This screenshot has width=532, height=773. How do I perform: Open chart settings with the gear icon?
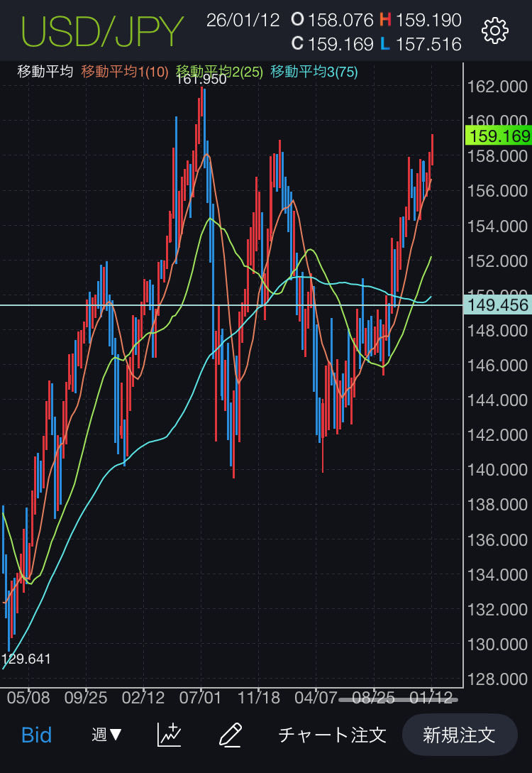pyautogui.click(x=494, y=31)
